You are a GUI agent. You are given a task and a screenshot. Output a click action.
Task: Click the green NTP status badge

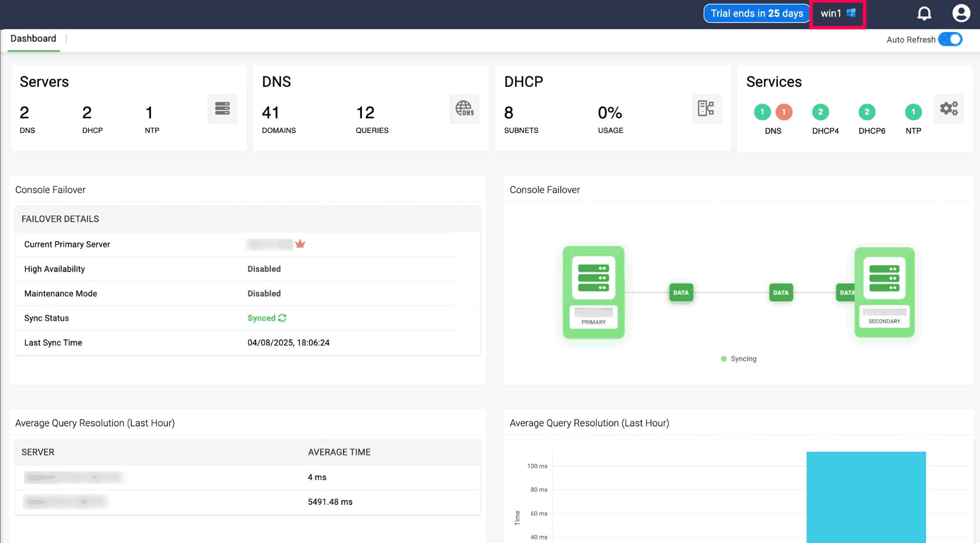click(x=913, y=112)
